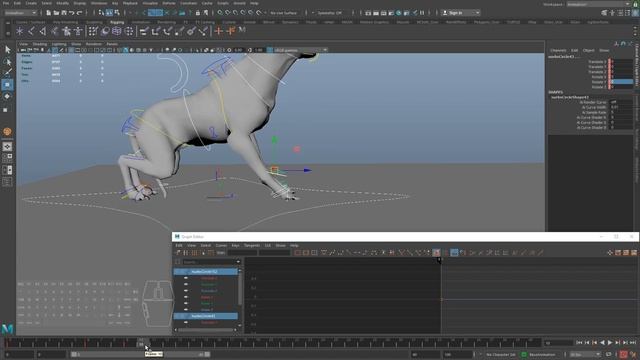Toggle select by object type mode
Viewport: 640px width, 360px height.
click(x=109, y=13)
